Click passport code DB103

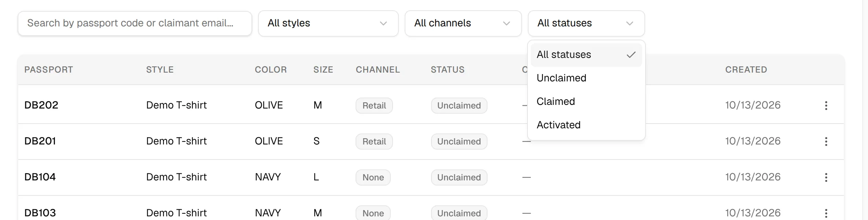click(40, 213)
